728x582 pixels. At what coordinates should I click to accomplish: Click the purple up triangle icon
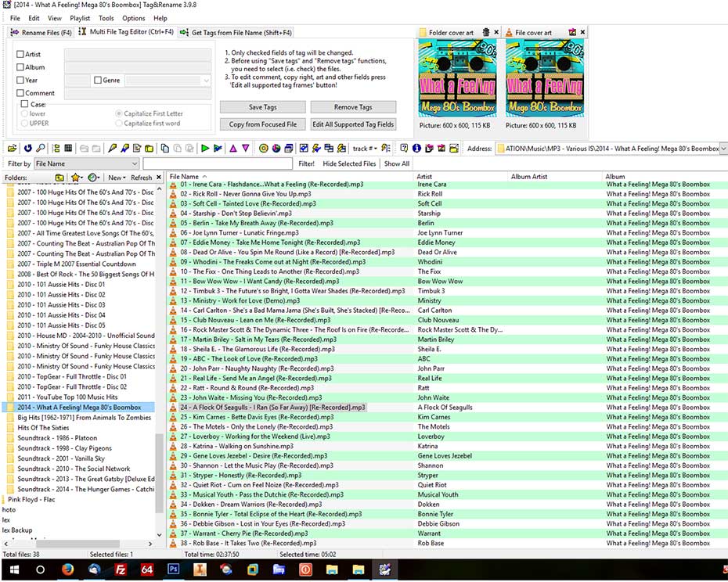tap(233, 148)
